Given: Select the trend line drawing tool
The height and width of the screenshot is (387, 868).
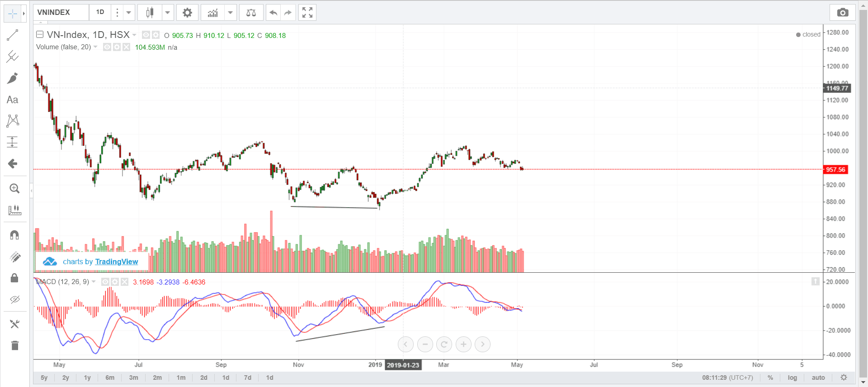Looking at the screenshot, I should click(x=13, y=35).
